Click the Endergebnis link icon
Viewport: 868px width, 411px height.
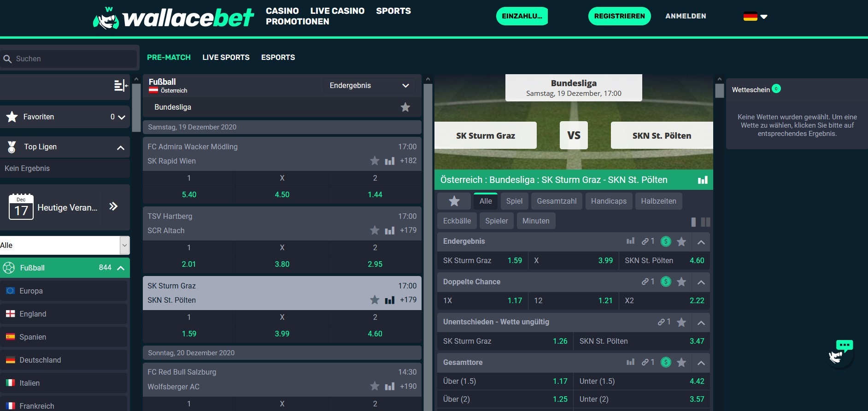(645, 241)
